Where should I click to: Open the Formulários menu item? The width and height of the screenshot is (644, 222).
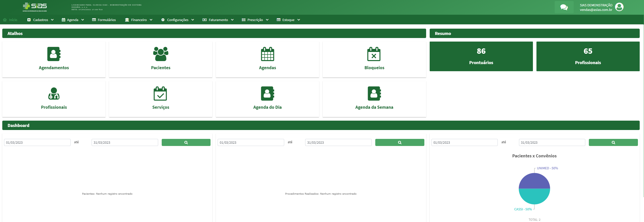[104, 20]
